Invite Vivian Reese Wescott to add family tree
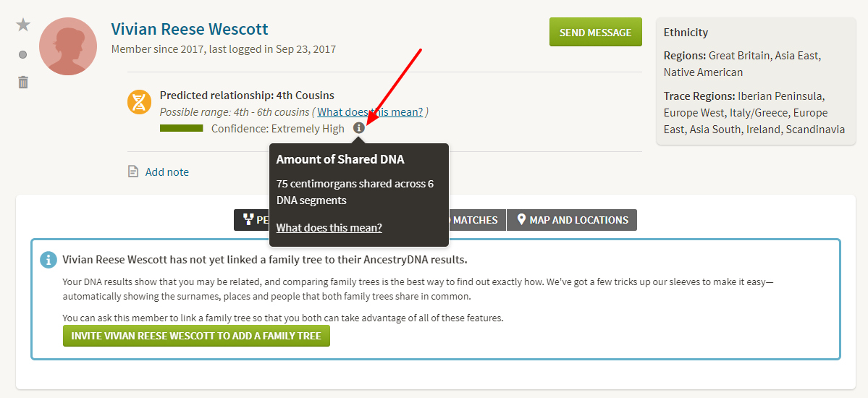 196,336
